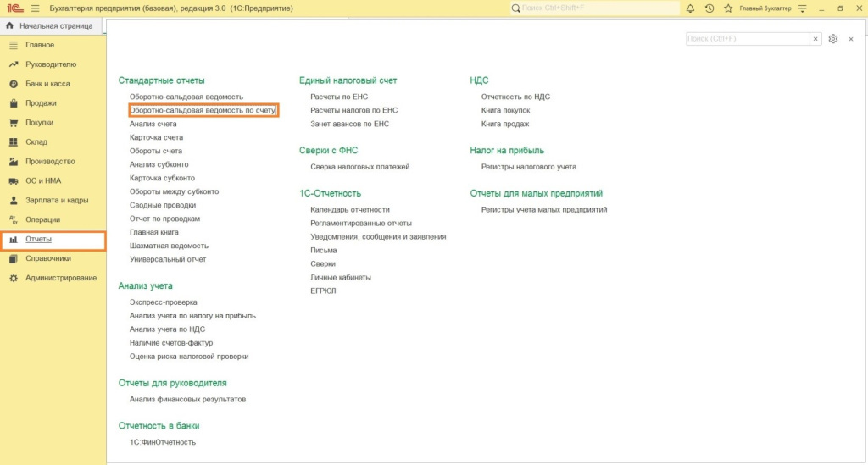Open Сводные проводки report

[163, 205]
